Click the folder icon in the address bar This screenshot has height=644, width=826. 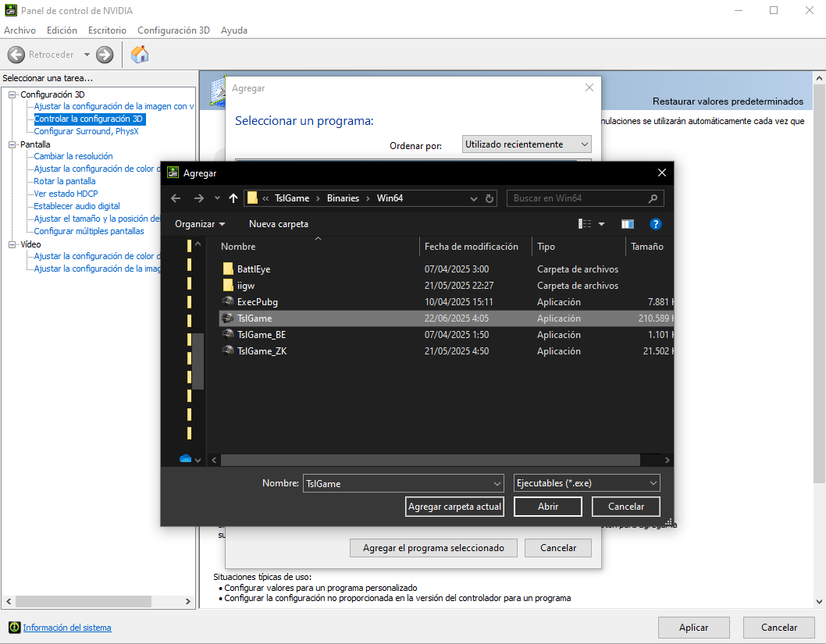(252, 198)
